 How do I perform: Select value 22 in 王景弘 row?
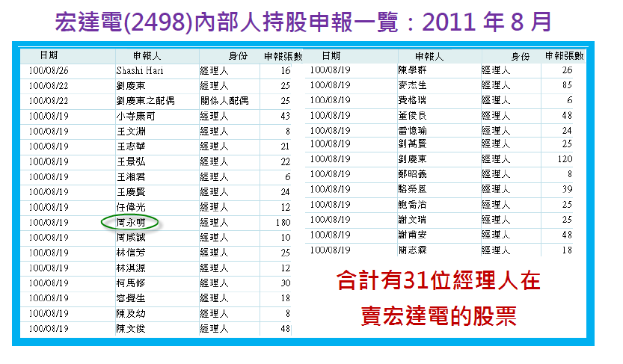click(x=285, y=162)
